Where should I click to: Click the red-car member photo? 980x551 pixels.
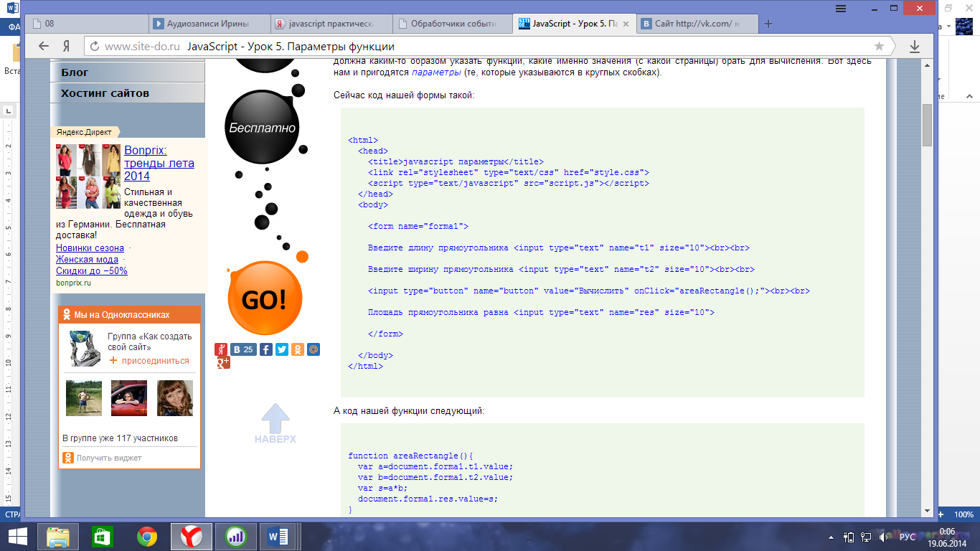click(x=129, y=398)
